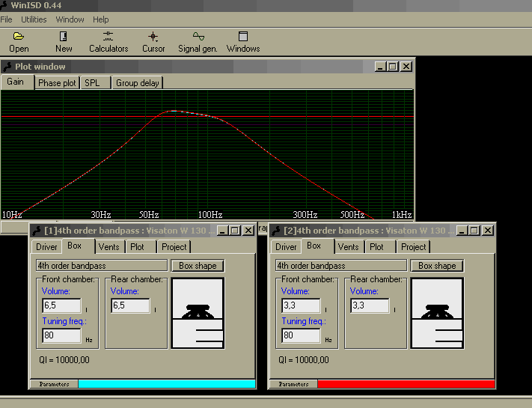
Task: Click the Ql = 10000,00 text in project [1]
Action: pyautogui.click(x=64, y=360)
